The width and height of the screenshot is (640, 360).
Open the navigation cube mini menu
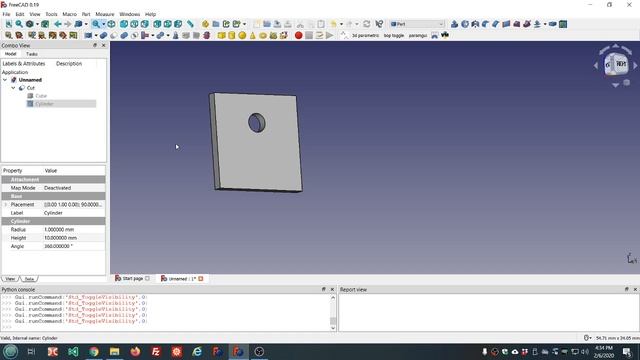pyautogui.click(x=627, y=83)
